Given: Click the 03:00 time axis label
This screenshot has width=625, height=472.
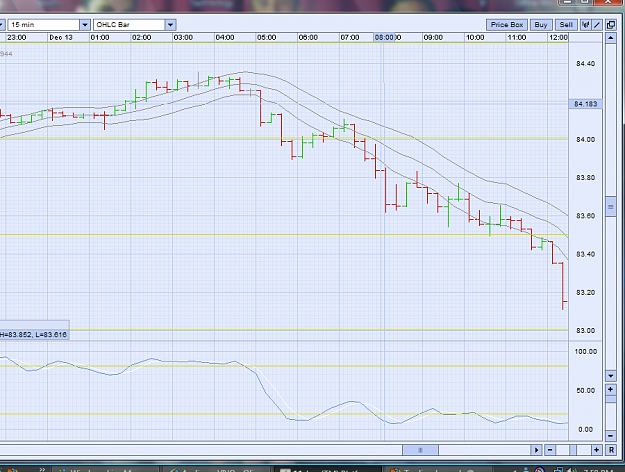Looking at the screenshot, I should coord(183,37).
